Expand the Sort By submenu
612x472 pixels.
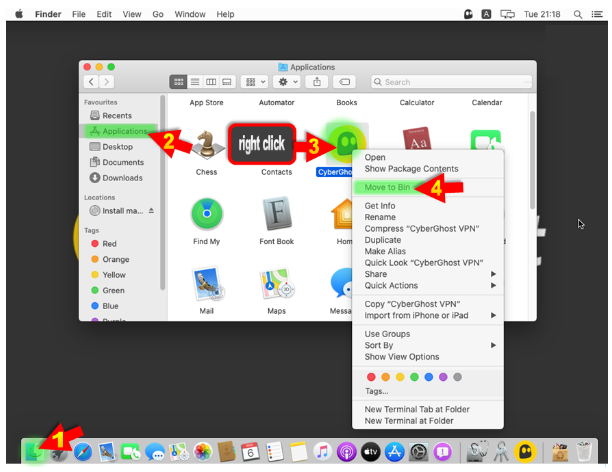point(428,346)
